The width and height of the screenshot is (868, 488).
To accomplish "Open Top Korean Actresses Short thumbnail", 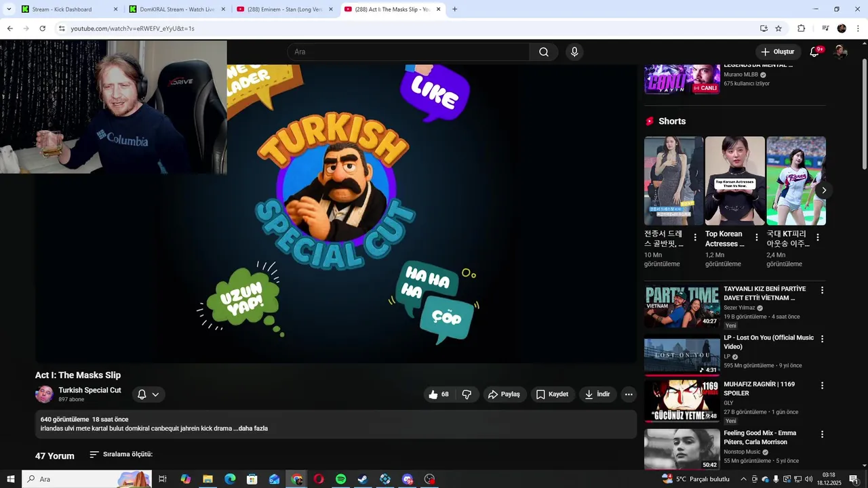I will coord(734,181).
